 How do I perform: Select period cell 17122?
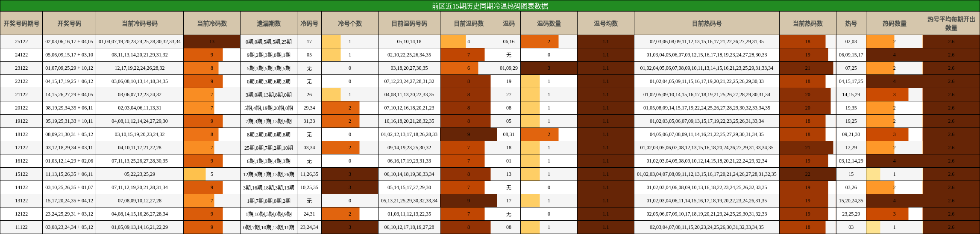pos(21,148)
